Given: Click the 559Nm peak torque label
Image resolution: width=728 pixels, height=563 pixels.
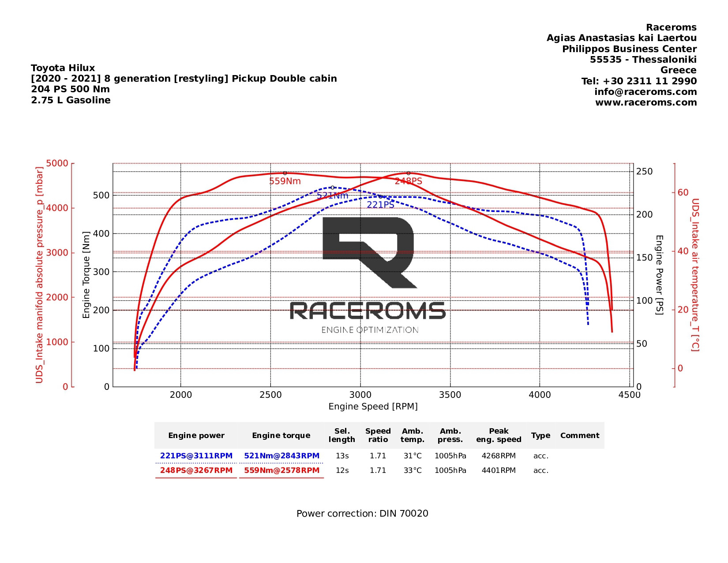Looking at the screenshot, I should (x=285, y=181).
